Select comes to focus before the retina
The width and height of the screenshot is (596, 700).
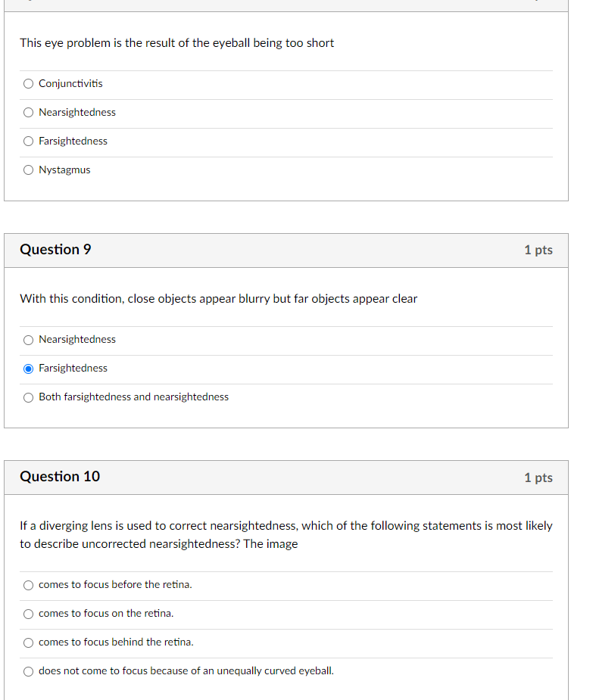(28, 585)
